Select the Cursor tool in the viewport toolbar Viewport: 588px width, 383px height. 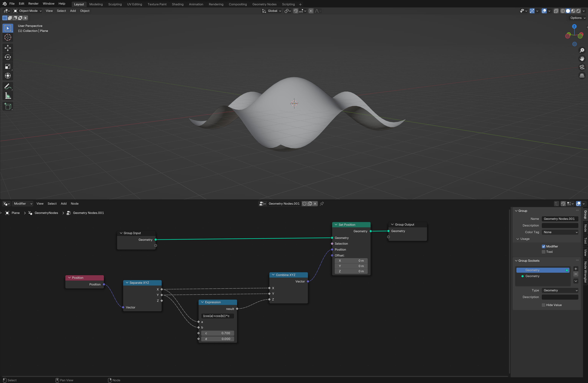(x=8, y=37)
